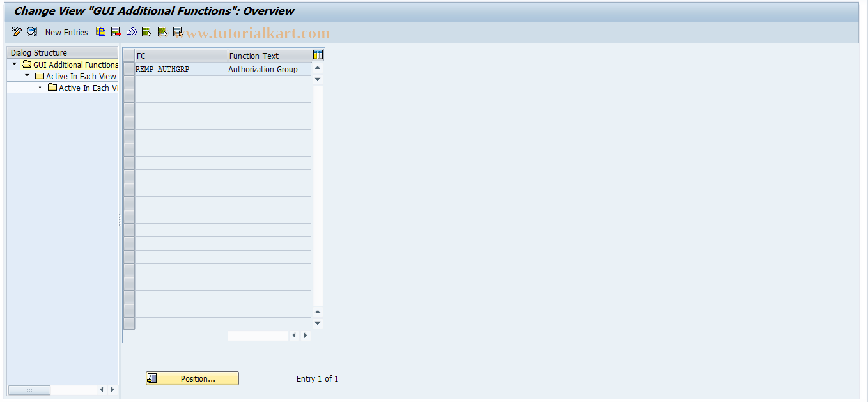Click the Position... button

click(192, 378)
